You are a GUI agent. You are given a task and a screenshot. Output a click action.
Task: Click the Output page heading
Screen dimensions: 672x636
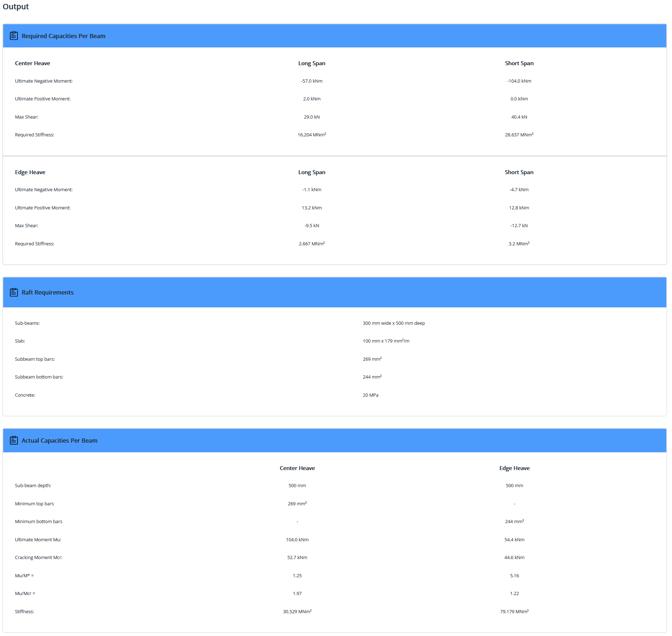click(x=16, y=7)
